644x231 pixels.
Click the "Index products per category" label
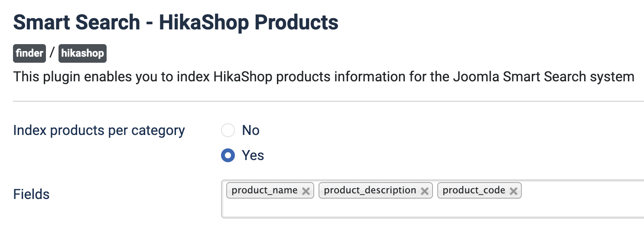pos(99,130)
